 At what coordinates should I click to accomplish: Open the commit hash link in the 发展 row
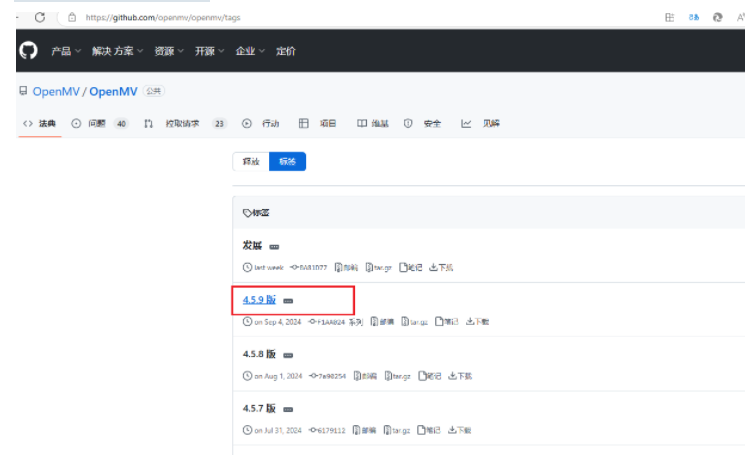click(x=309, y=267)
